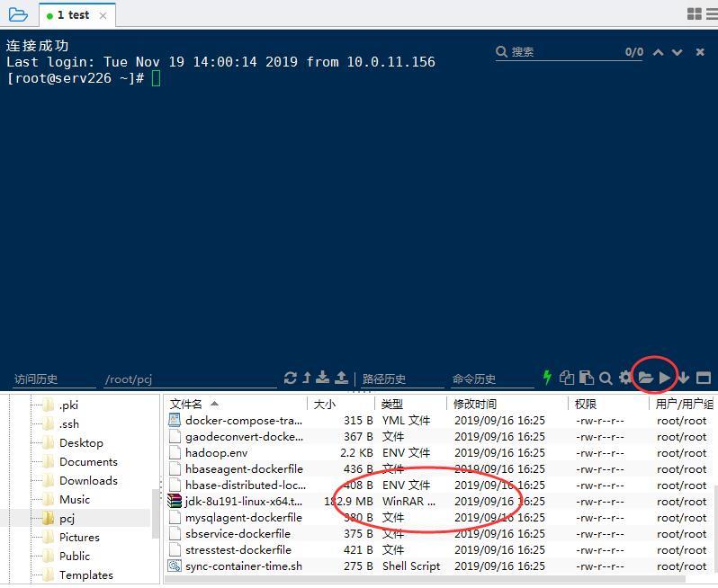Open the folder icon beside the test tab
This screenshot has width=718, height=588.
point(18,14)
